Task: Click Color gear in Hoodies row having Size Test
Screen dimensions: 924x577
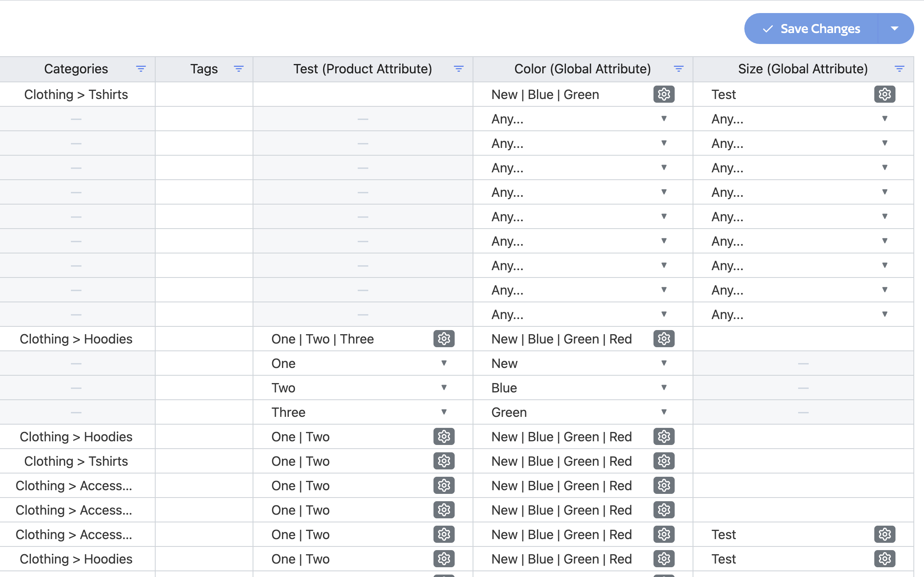Action: point(664,559)
